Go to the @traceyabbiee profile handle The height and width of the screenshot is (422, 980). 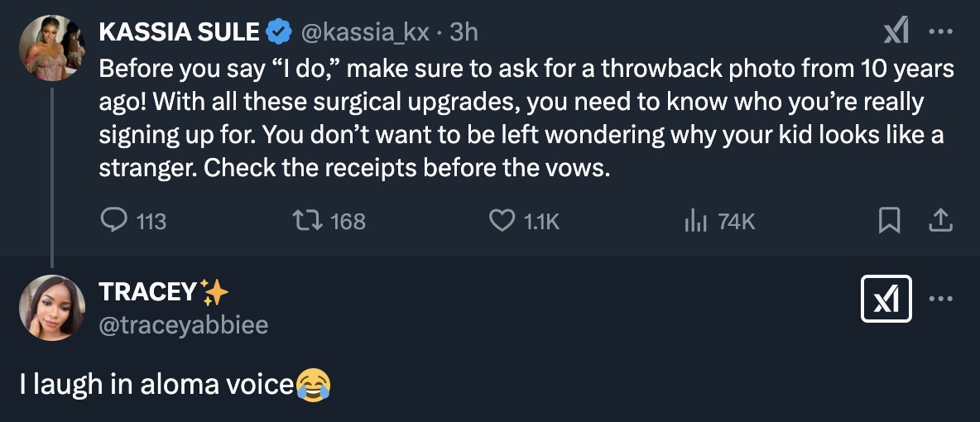click(183, 325)
